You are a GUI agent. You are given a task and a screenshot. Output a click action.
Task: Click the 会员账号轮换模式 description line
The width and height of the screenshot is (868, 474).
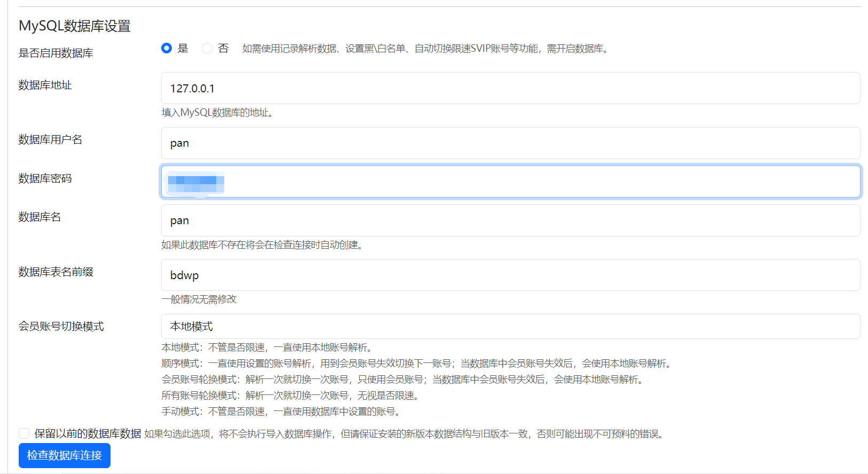[x=404, y=380]
